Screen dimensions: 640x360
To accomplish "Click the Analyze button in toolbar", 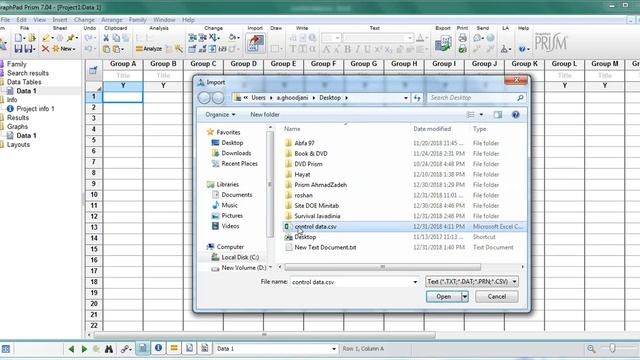I will [x=149, y=49].
